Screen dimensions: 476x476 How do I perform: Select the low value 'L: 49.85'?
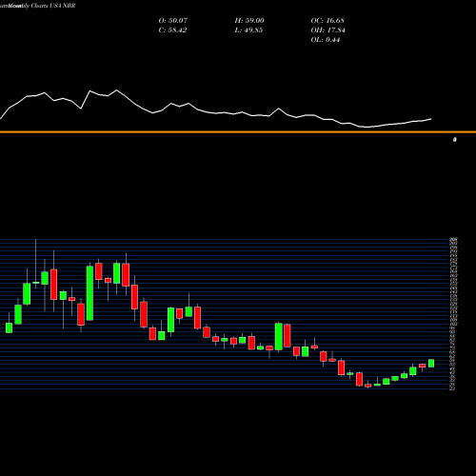(248, 30)
